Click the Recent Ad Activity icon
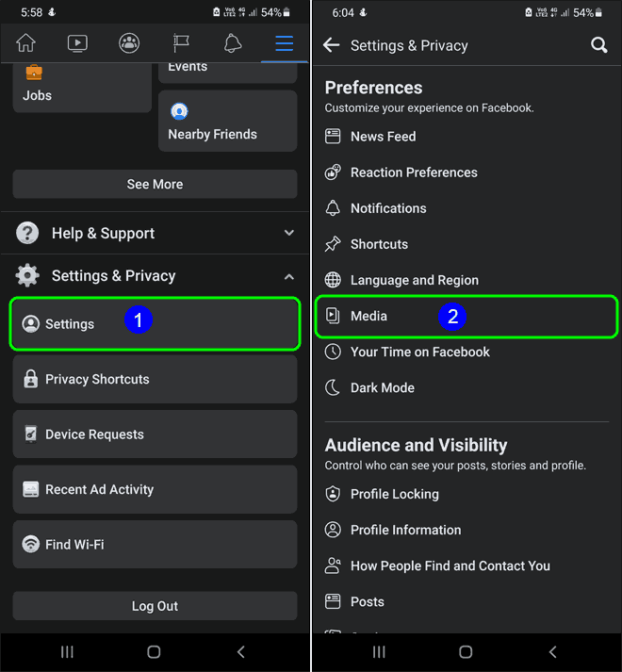Image resolution: width=622 pixels, height=672 pixels. (x=30, y=489)
